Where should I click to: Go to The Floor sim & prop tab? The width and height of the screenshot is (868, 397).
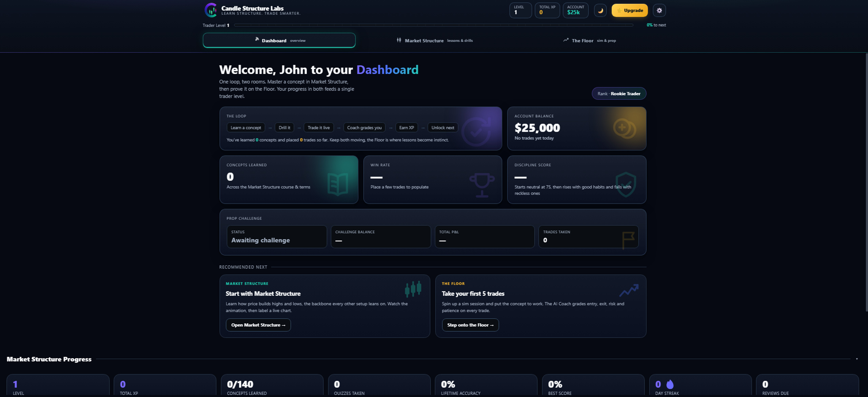pyautogui.click(x=589, y=40)
